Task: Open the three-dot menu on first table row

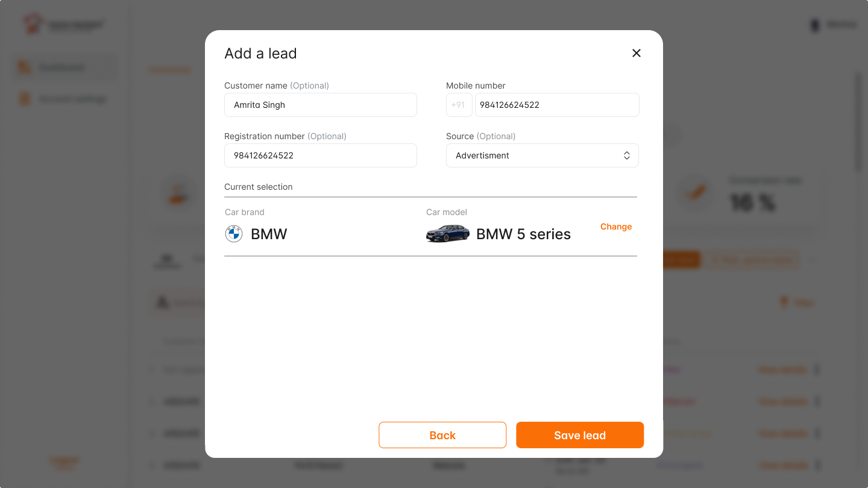Action: pos(817,369)
